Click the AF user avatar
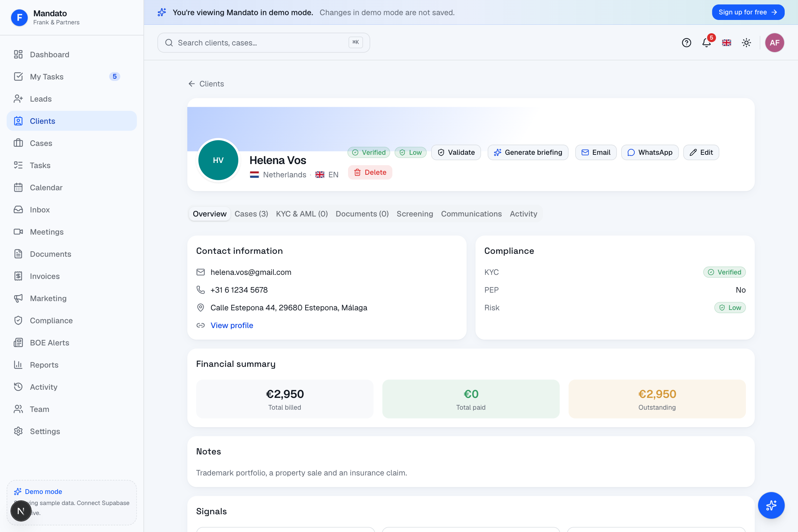Image resolution: width=798 pixels, height=532 pixels. (x=774, y=42)
